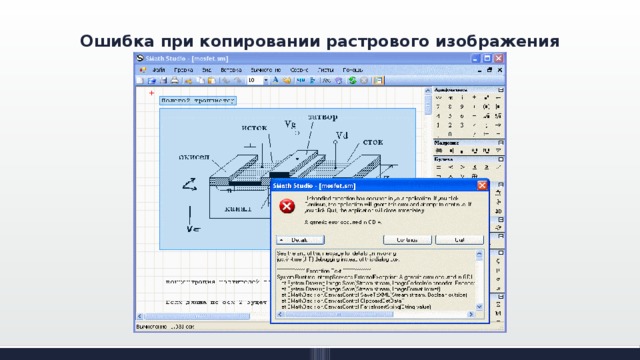Open the Вставка menu
Image resolution: width=640 pixels, height=360 pixels.
(231, 70)
